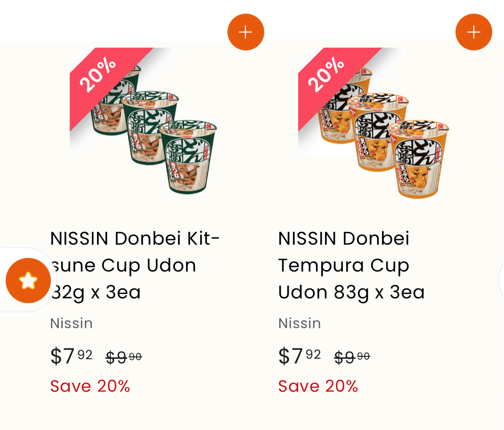The image size is (504, 430).
Task: Click the 20% ribbon on Tempura Udon
Action: (326, 74)
